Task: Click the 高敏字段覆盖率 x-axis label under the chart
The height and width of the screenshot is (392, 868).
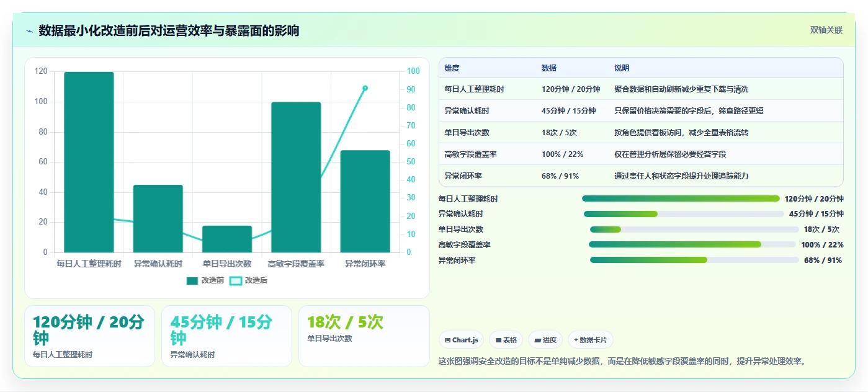Action: pos(296,264)
